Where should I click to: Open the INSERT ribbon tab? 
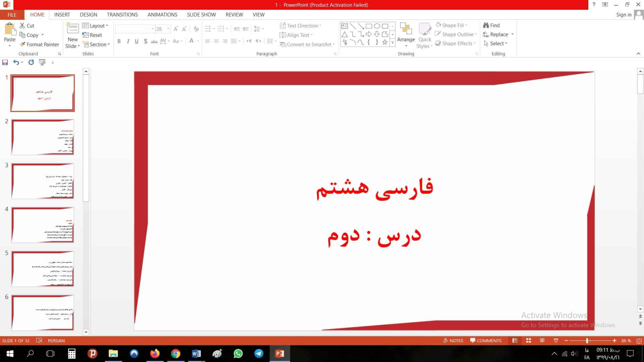click(x=62, y=15)
